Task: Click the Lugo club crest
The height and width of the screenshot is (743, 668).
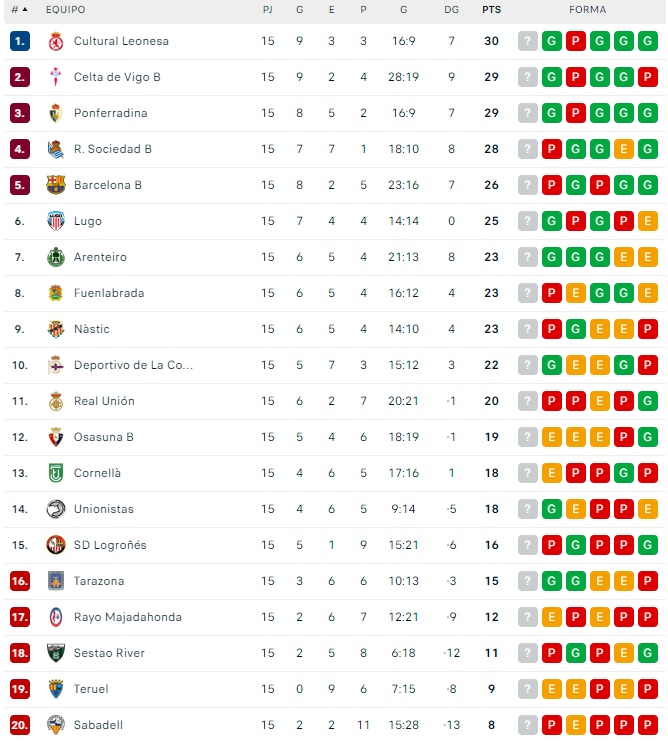Action: [x=56, y=221]
